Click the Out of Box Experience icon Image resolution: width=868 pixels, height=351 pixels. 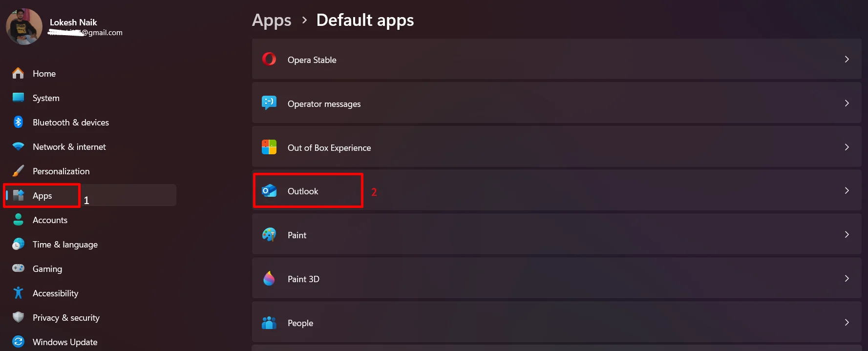(269, 147)
